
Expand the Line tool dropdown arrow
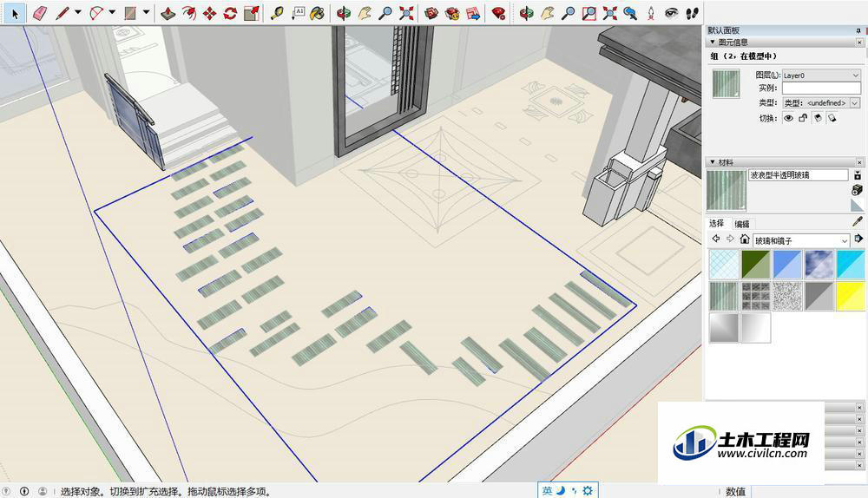(x=78, y=11)
